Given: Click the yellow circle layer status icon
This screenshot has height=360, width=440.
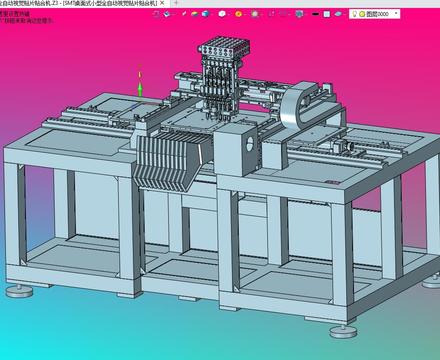Looking at the screenshot, I should pyautogui.click(x=362, y=14).
